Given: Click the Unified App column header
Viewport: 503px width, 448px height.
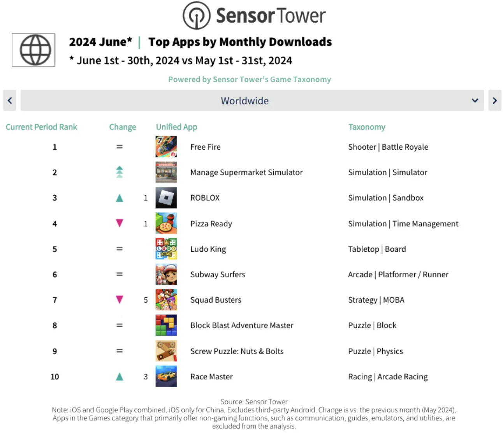Looking at the screenshot, I should [x=176, y=127].
